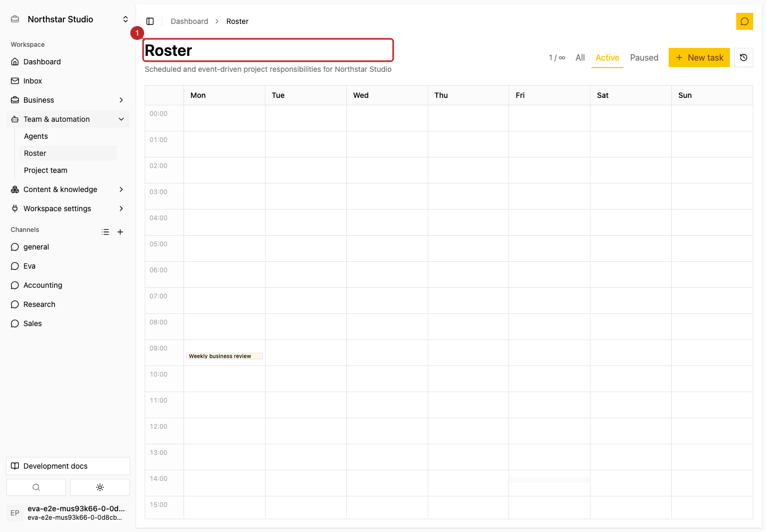Click the Inbox envelope icon
Image resolution: width=766 pixels, height=532 pixels.
15,81
